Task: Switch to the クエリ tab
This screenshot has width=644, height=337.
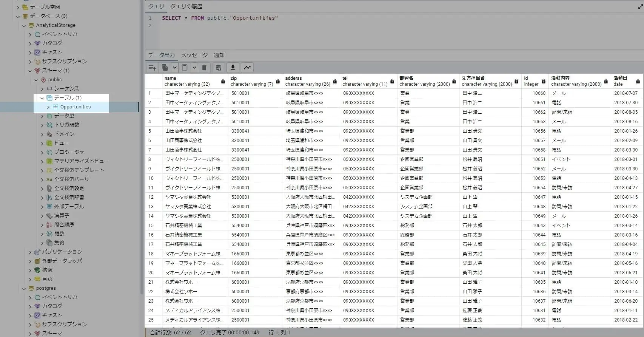Action: 156,6
